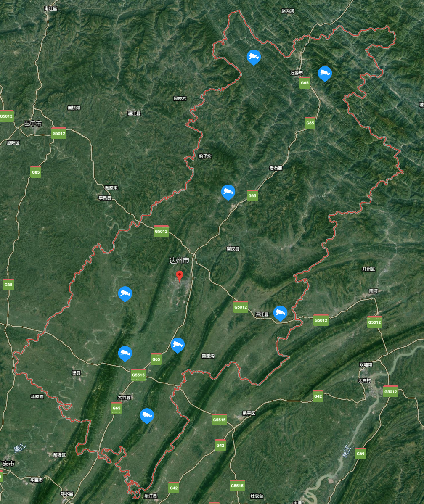Select the 宣汉县 county label
This screenshot has height=504, width=424.
(233, 249)
